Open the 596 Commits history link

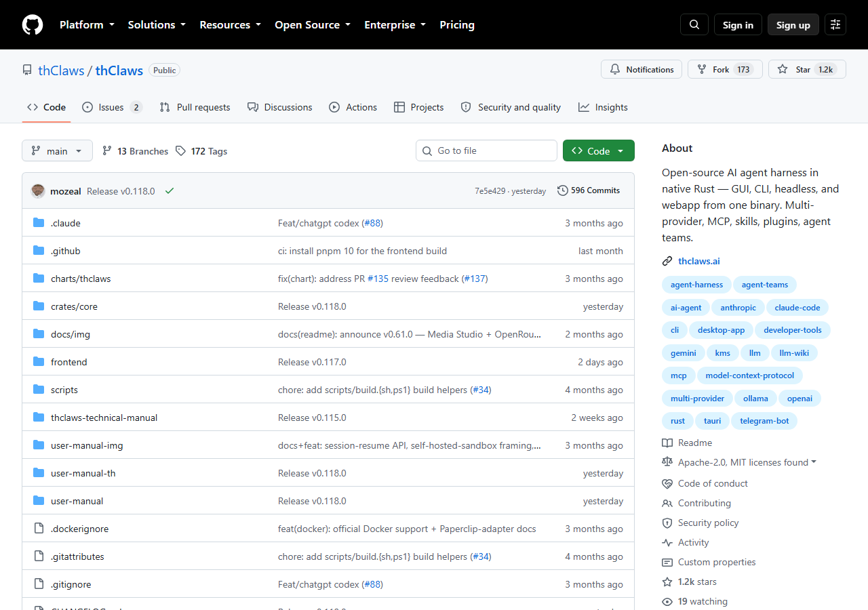click(x=589, y=190)
